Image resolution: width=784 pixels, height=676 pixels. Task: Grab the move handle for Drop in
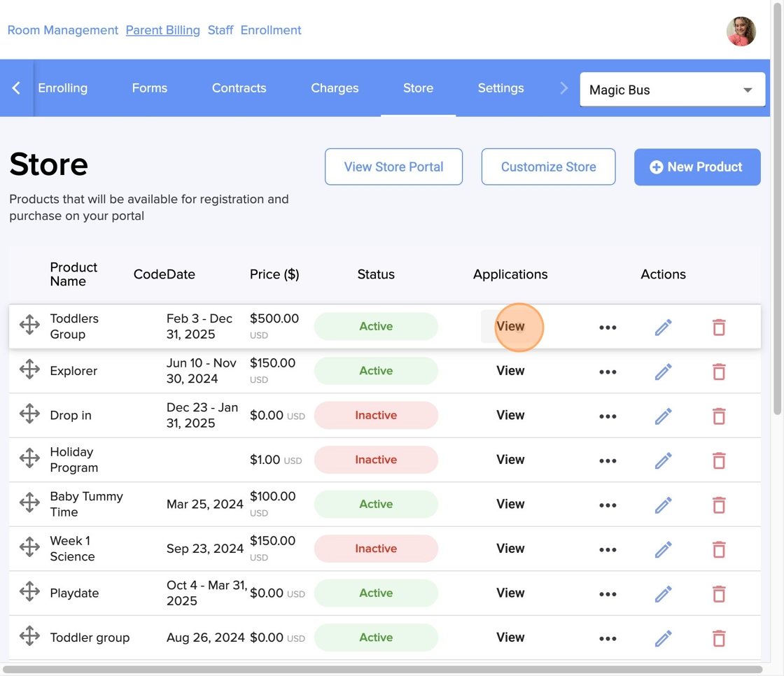click(x=29, y=414)
